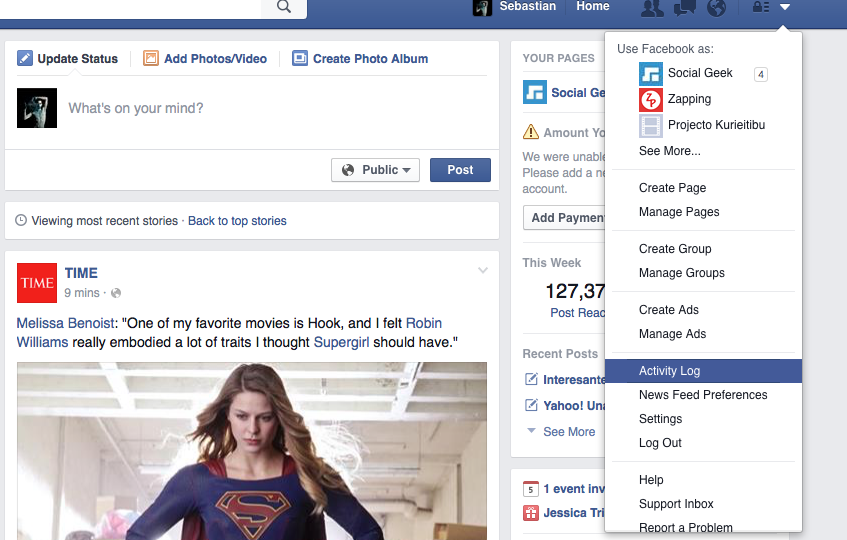Click the 9 mins timestamp
Viewport: 847px width, 540px height.
coord(82,293)
